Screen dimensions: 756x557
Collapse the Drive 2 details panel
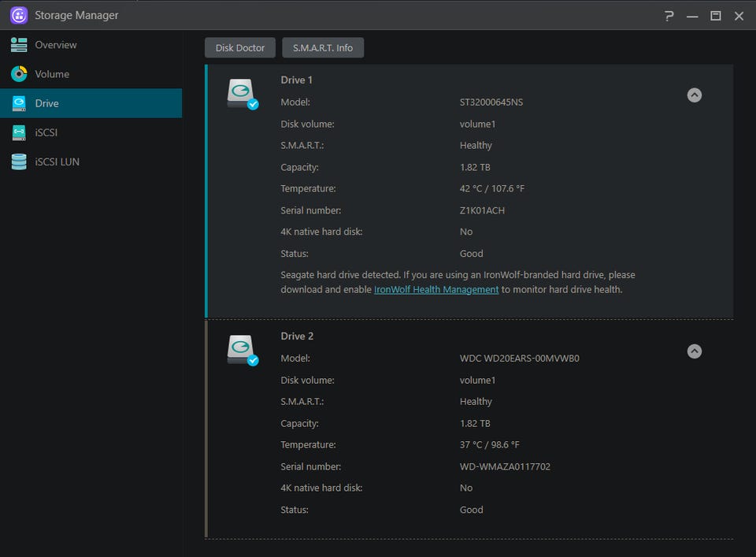click(694, 351)
